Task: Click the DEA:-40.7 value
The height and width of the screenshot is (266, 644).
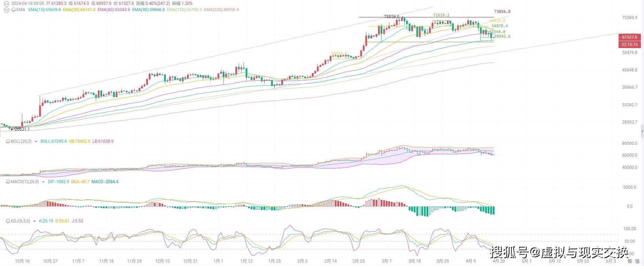Action: (x=80, y=182)
